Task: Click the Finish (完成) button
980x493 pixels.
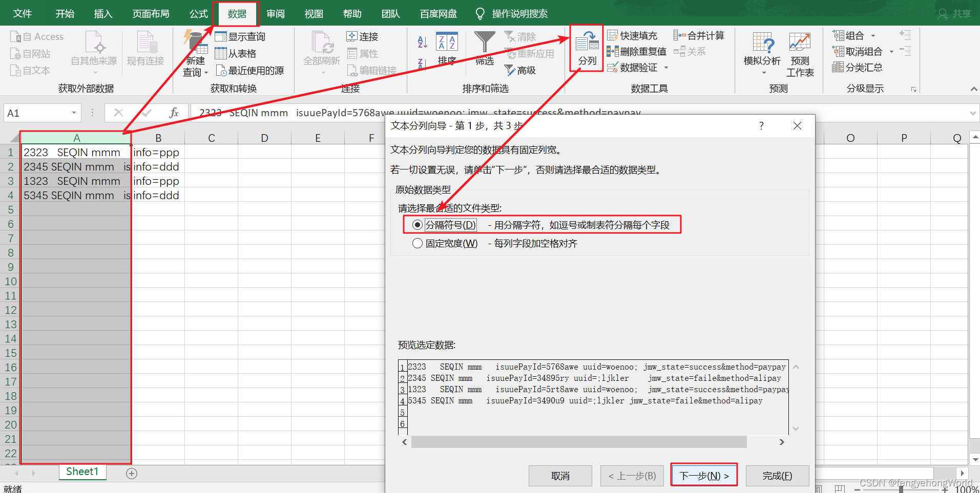Action: 777,476
